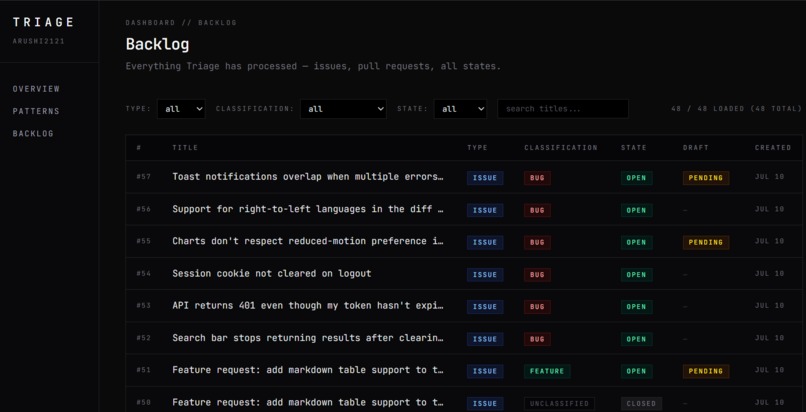Open the Classification filter dropdown
Viewport: 806px width, 412px height.
pyautogui.click(x=343, y=109)
